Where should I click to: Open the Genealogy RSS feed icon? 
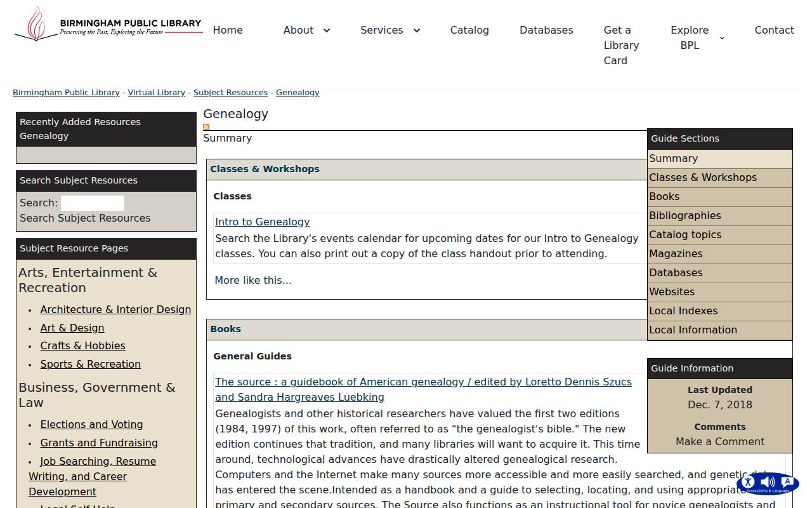206,127
